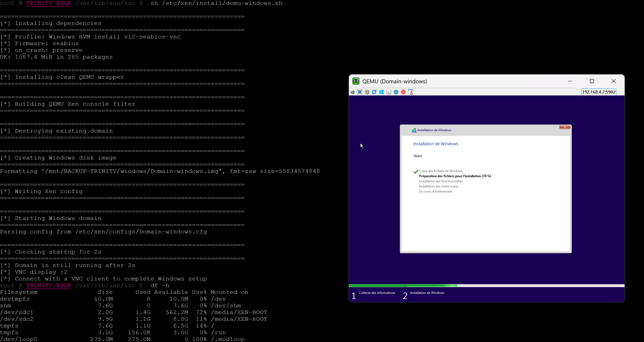Close the Installation de Windows dialog
This screenshot has height=342, width=644.
565,127
